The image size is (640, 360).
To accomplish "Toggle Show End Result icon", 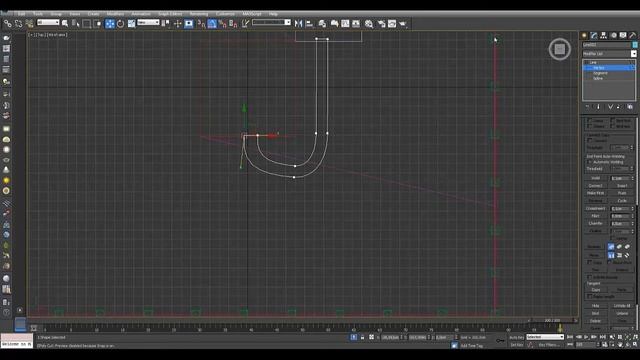I will [x=599, y=107].
